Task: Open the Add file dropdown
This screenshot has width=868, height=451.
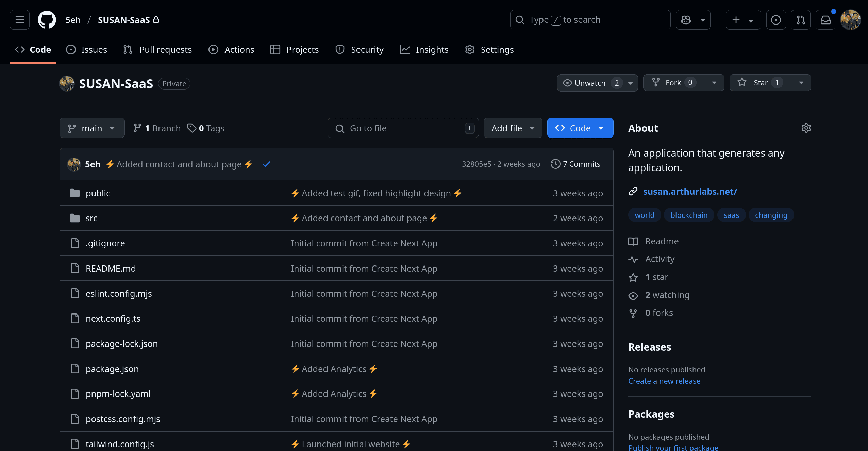Action: [513, 128]
